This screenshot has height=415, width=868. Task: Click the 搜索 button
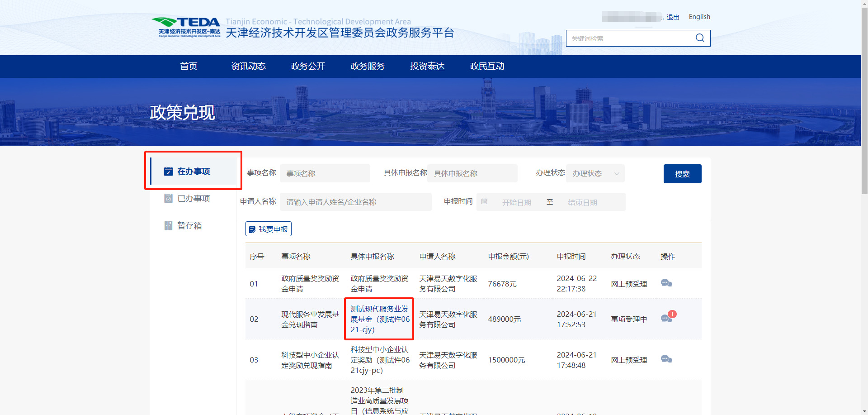[x=682, y=174]
